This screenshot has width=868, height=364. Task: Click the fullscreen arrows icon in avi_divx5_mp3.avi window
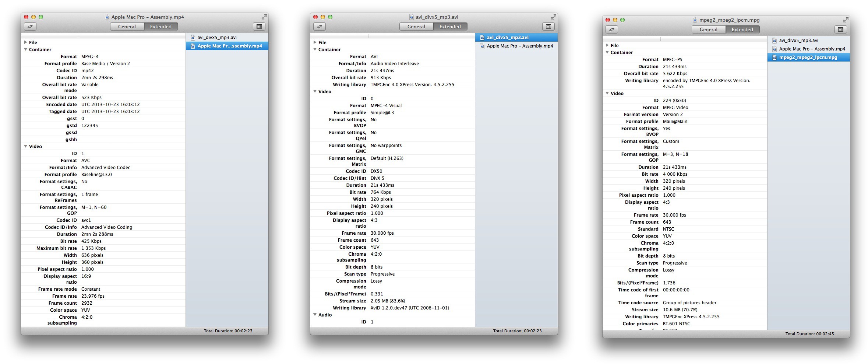coord(553,17)
